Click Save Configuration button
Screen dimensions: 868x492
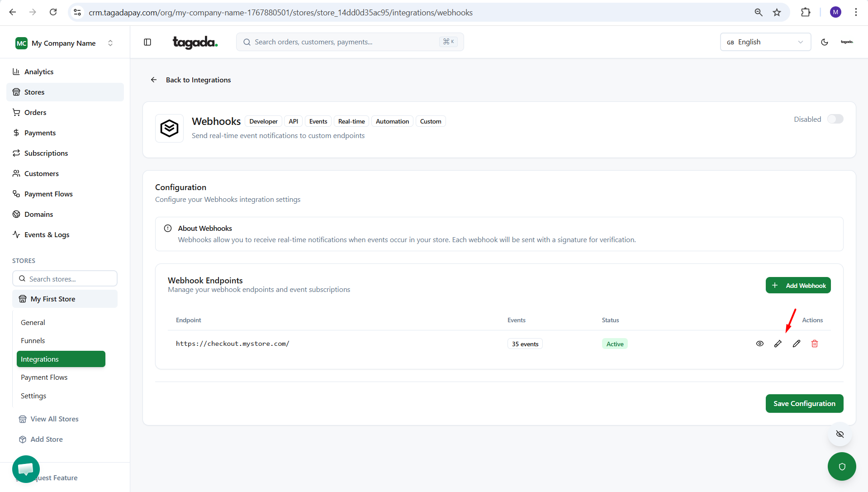click(804, 404)
